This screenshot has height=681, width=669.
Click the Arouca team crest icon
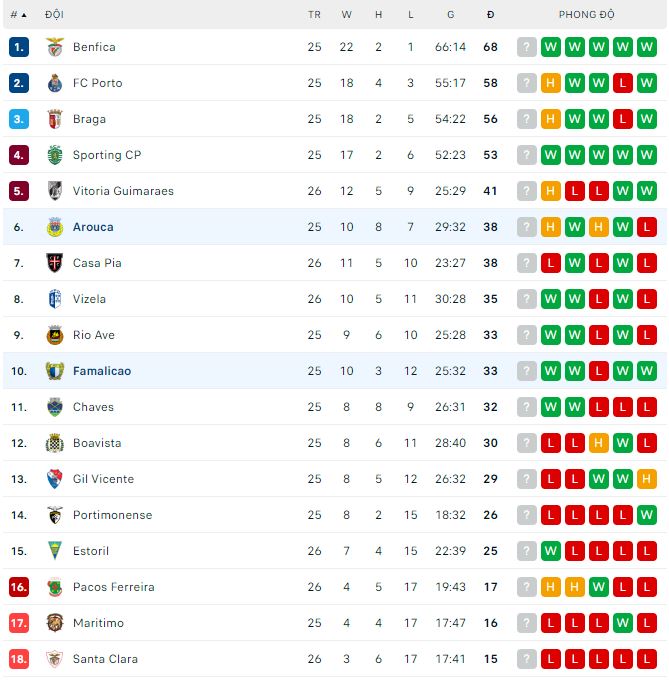tap(55, 227)
